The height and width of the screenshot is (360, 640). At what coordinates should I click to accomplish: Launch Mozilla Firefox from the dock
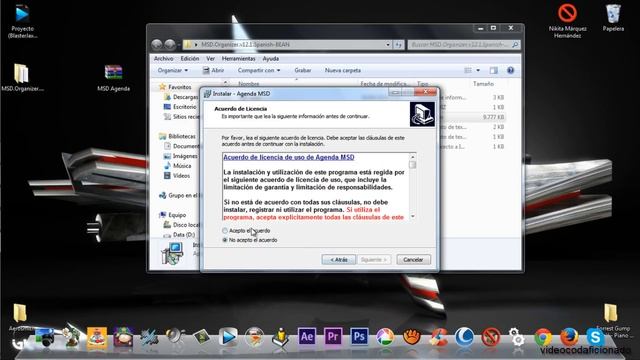[x=569, y=337]
